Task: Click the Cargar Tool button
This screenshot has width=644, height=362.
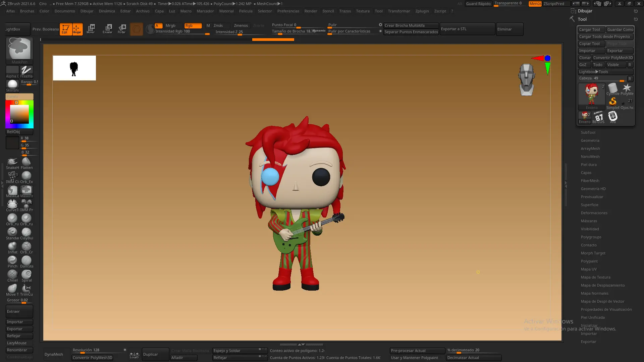Action: (x=591, y=29)
